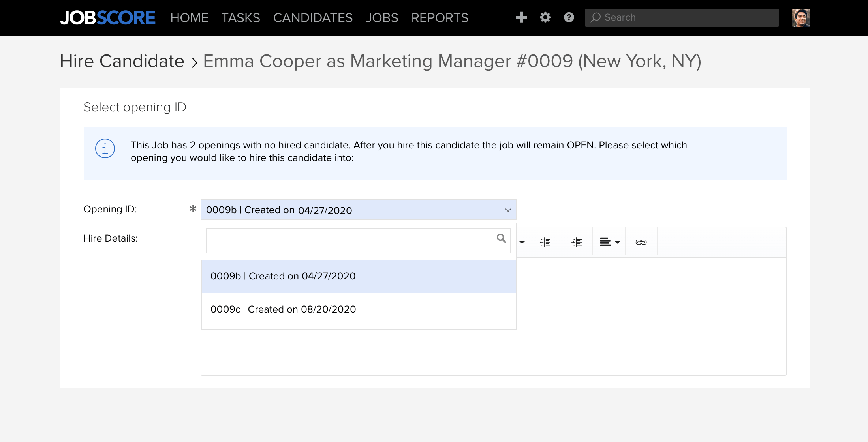This screenshot has height=442, width=868.
Task: Click the help question mark icon
Action: click(x=569, y=17)
